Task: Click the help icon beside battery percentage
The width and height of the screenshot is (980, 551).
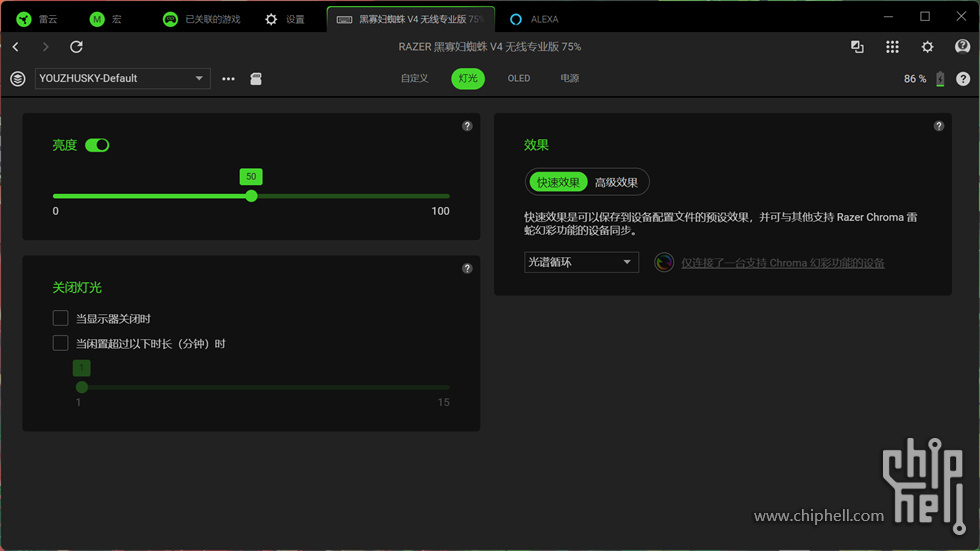Action: (x=963, y=79)
